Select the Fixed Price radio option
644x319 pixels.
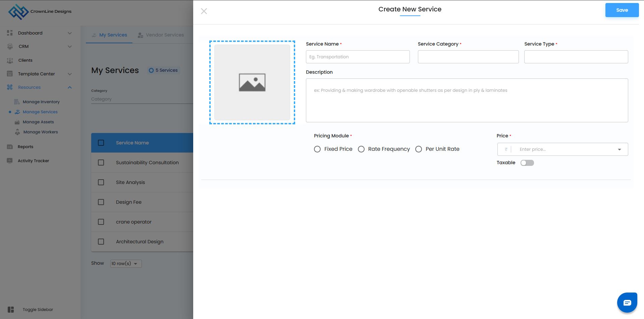tap(317, 149)
